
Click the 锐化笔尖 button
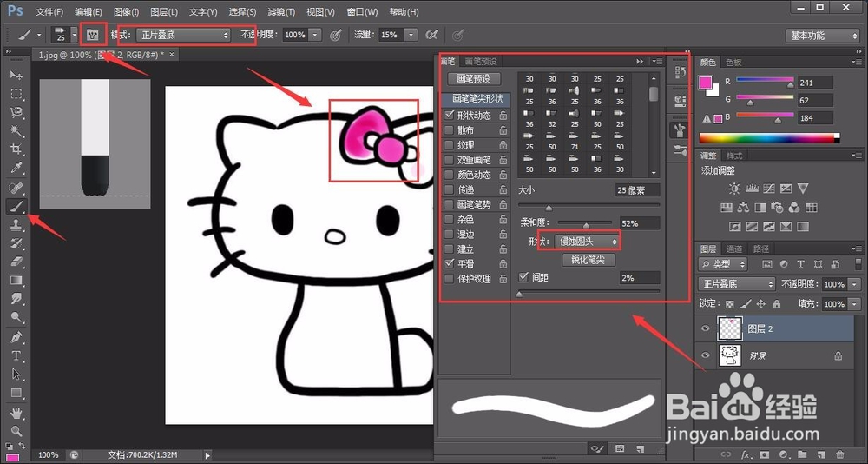point(589,260)
